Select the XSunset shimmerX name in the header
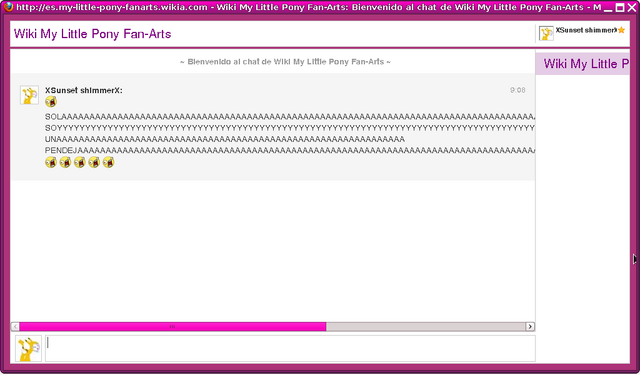640x375 pixels. coord(586,30)
